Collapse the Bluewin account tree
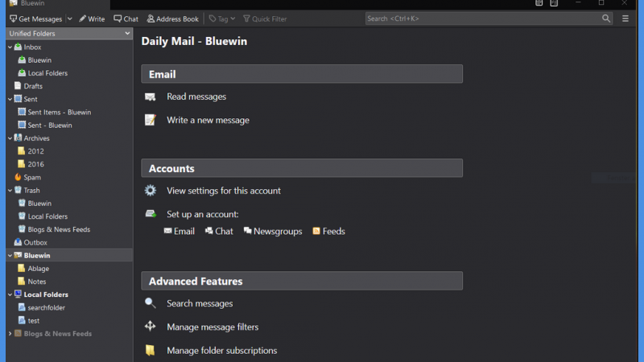Screen dimensions: 644x362 (10, 256)
